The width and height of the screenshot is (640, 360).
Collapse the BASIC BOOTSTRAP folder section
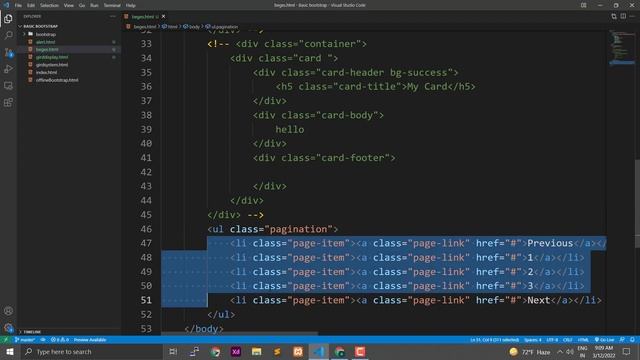click(x=40, y=26)
